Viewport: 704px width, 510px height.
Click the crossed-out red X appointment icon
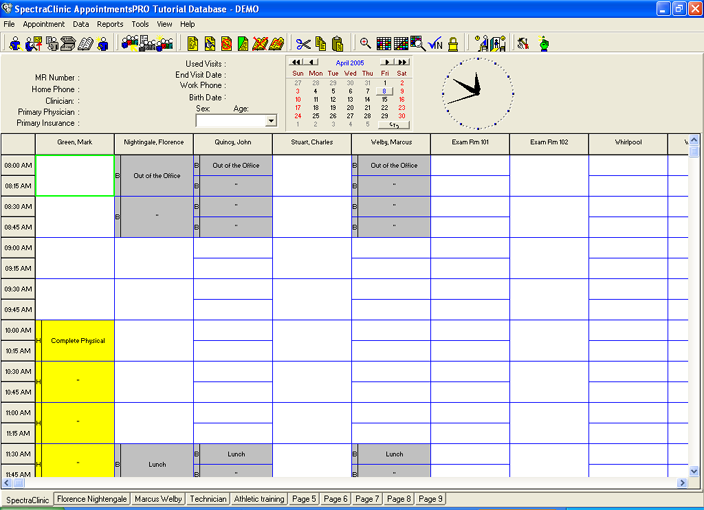[x=260, y=44]
